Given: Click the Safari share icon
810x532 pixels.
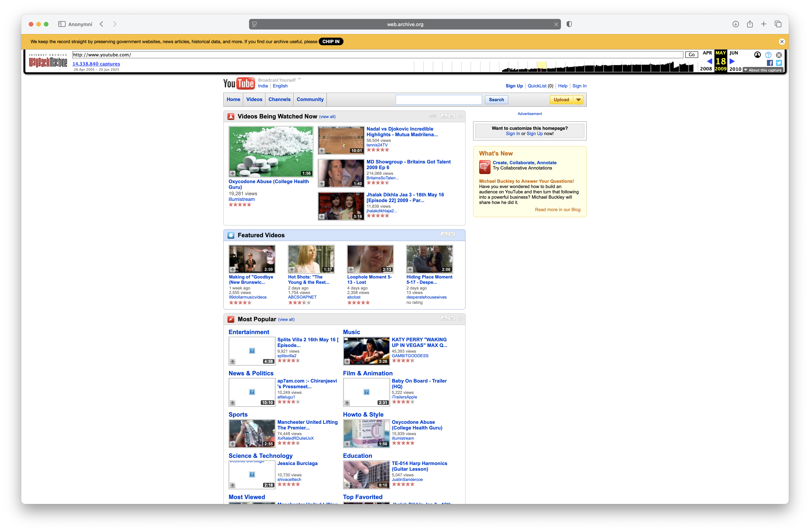Looking at the screenshot, I should pos(750,24).
